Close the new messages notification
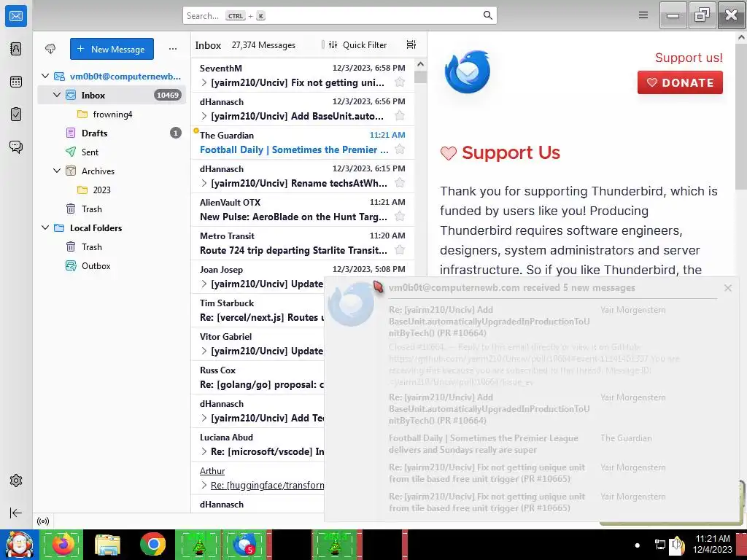Image resolution: width=747 pixels, height=560 pixels. coord(727,287)
